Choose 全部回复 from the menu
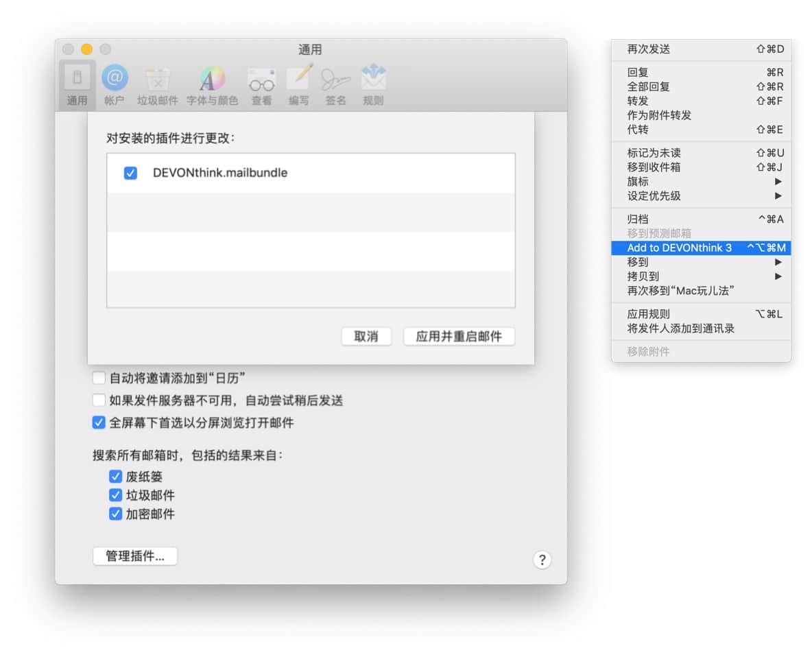The height and width of the screenshot is (657, 812). (x=701, y=86)
